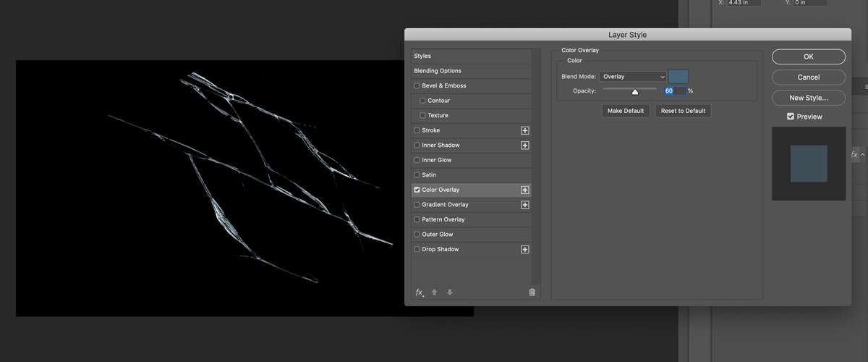Click the Opacity value field showing 60

[x=674, y=91]
